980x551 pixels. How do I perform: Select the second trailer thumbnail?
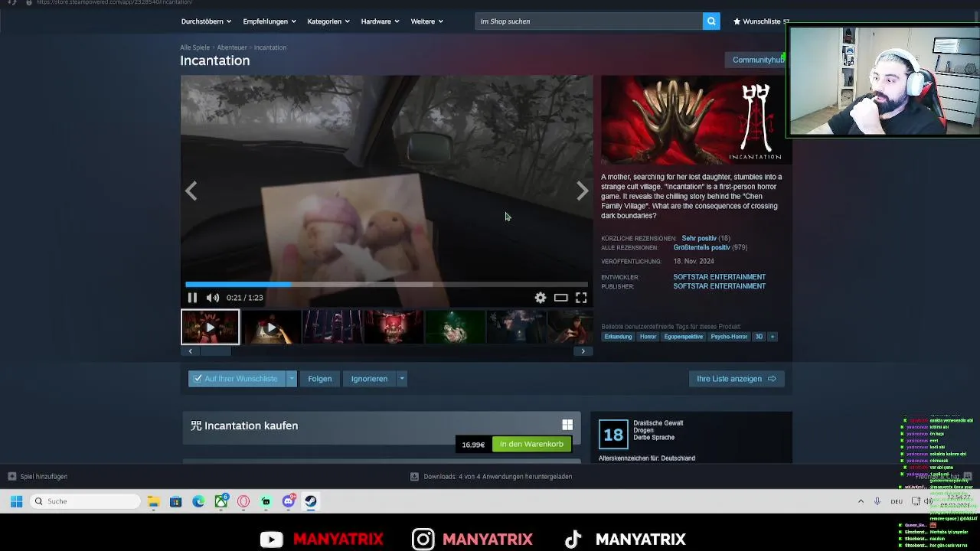271,327
